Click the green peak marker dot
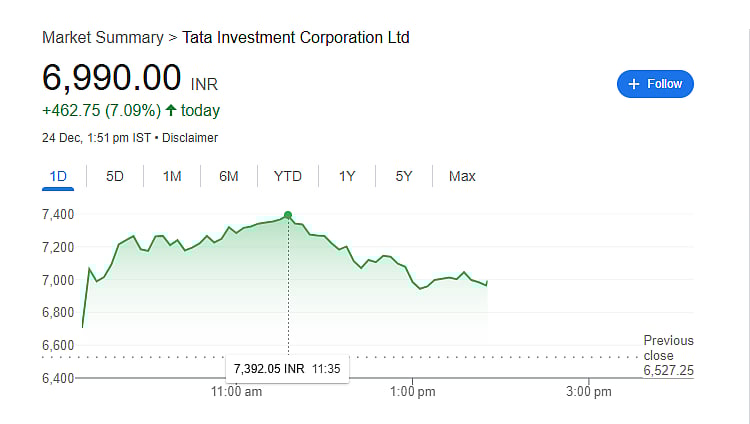Viewport: 750px width, 424px height. tap(288, 215)
